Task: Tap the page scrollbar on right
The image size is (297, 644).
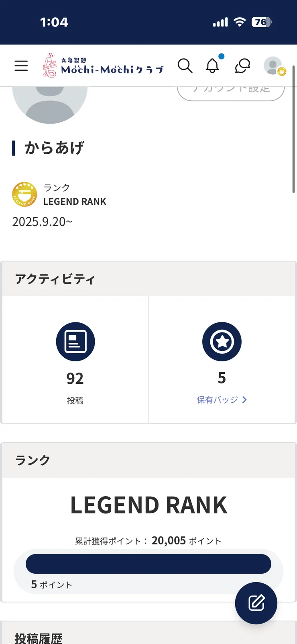Action: [x=294, y=128]
